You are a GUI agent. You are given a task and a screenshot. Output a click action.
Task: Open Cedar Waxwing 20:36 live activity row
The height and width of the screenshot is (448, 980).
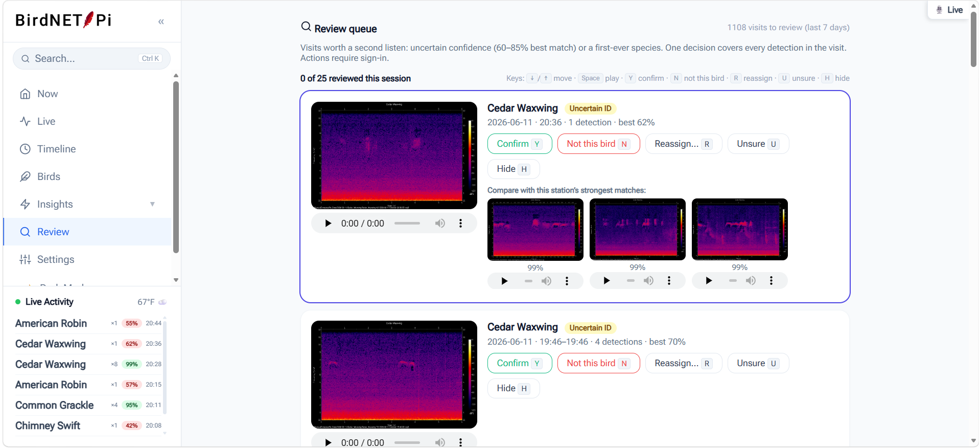88,344
